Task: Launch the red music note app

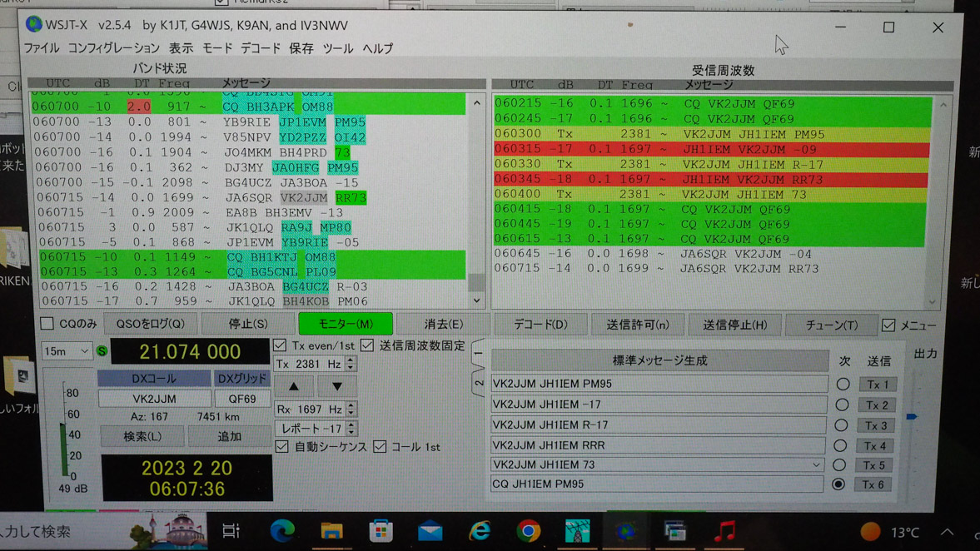Action: (725, 530)
